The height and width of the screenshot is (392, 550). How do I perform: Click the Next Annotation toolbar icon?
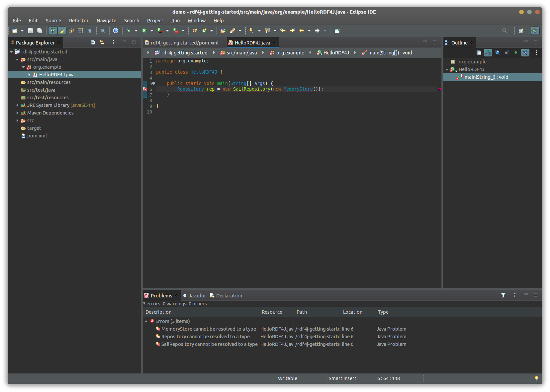tap(252, 31)
